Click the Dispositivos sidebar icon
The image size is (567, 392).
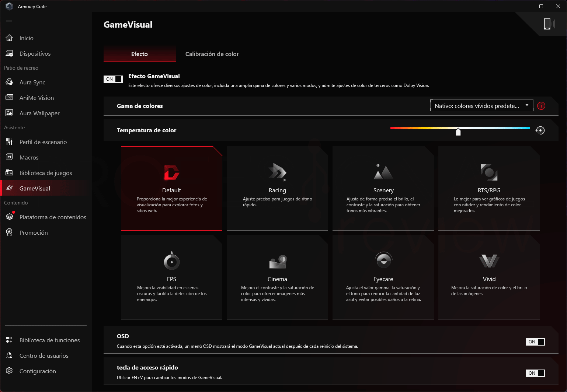click(x=9, y=53)
